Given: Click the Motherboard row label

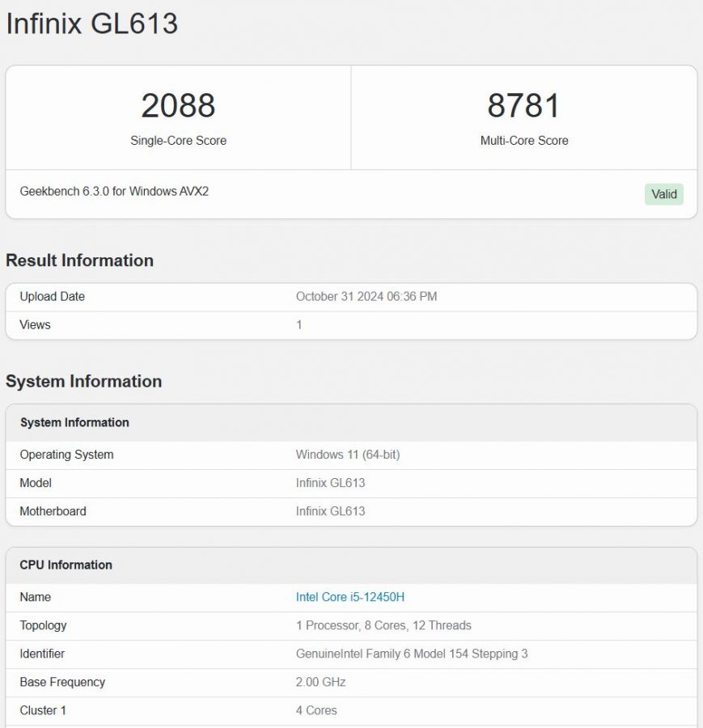Looking at the screenshot, I should (53, 511).
